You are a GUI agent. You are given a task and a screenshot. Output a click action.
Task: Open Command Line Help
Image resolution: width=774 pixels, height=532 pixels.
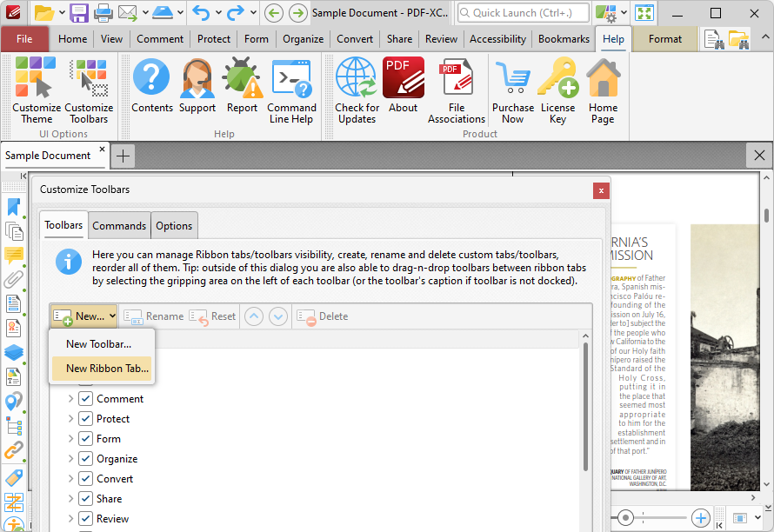(291, 90)
